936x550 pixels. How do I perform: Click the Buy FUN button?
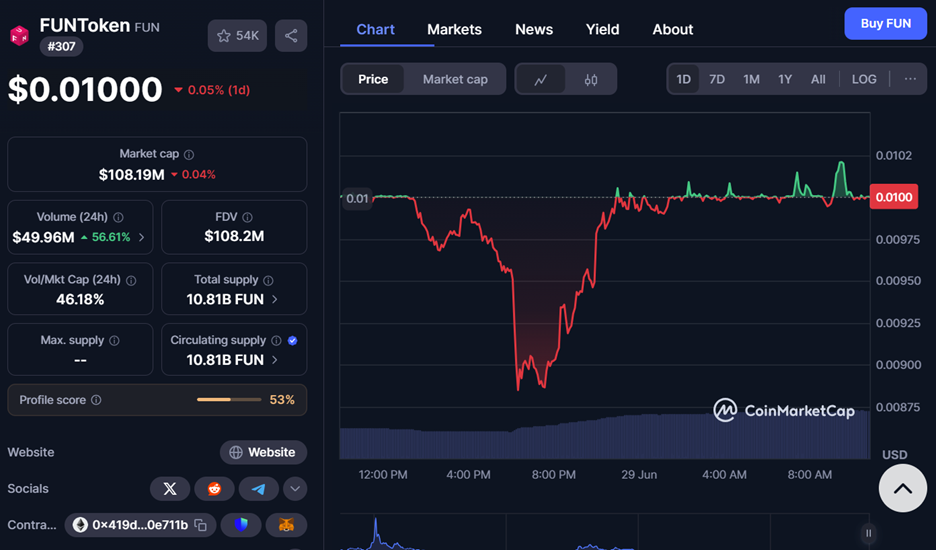(885, 23)
